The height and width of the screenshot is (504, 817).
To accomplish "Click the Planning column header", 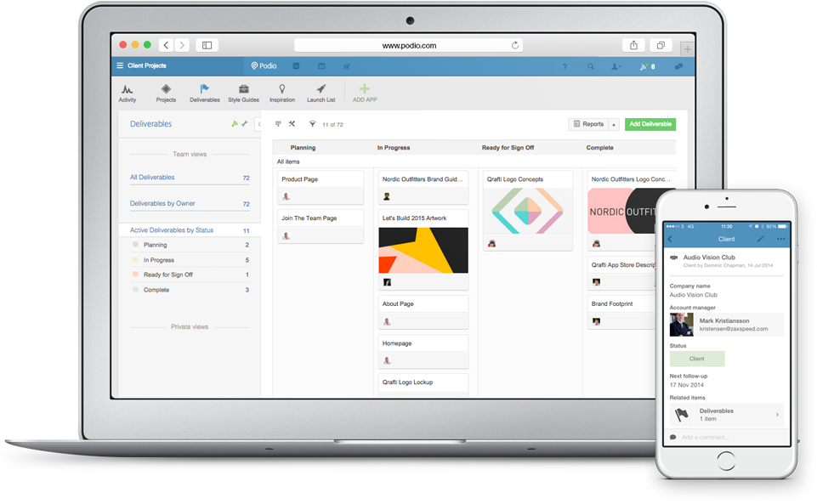I will pyautogui.click(x=303, y=148).
